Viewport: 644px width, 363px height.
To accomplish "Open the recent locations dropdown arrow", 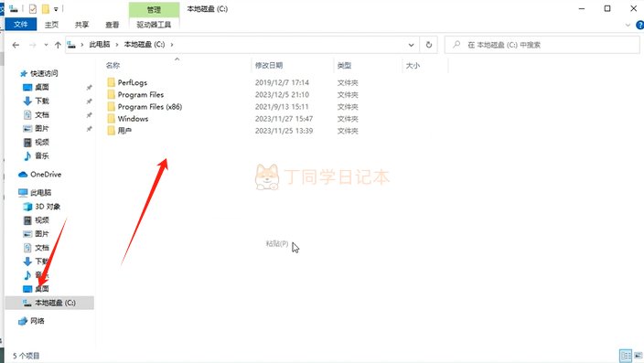I will pos(46,45).
